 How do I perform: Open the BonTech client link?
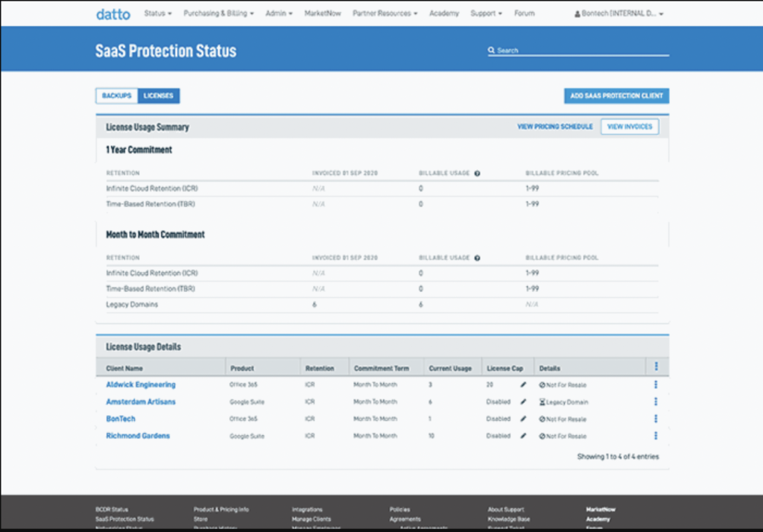click(x=121, y=419)
